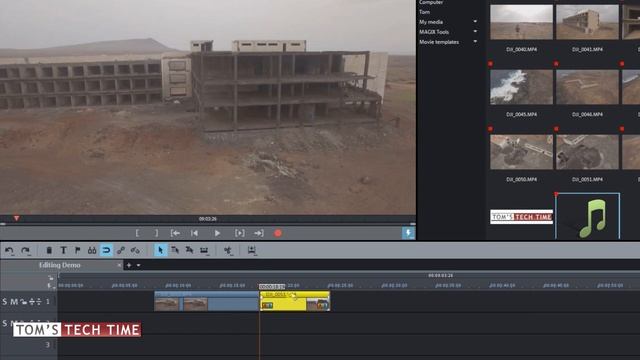This screenshot has height=360, width=640.
Task: Open MAGIX Tools entry
Action: click(x=434, y=32)
